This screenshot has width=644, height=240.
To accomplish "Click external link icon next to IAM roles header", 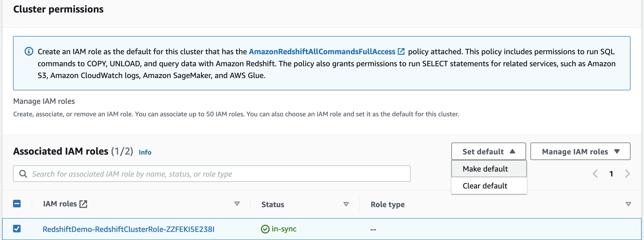I will [x=83, y=204].
